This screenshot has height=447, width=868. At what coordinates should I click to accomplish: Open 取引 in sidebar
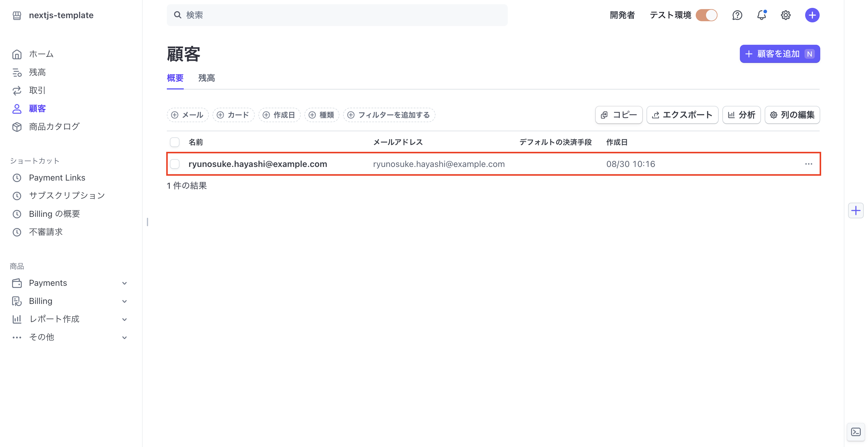pyautogui.click(x=37, y=90)
